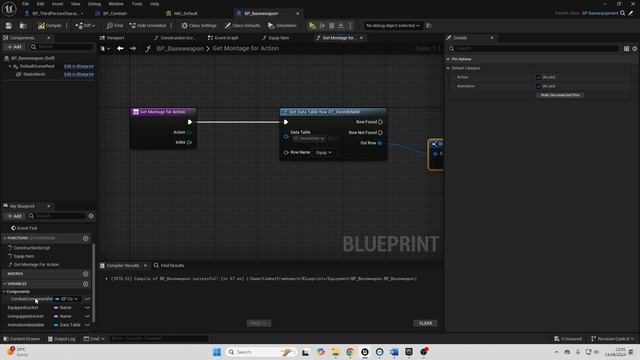Click Components panel search field
Viewport: 640px width, 360px height.
[x=62, y=47]
